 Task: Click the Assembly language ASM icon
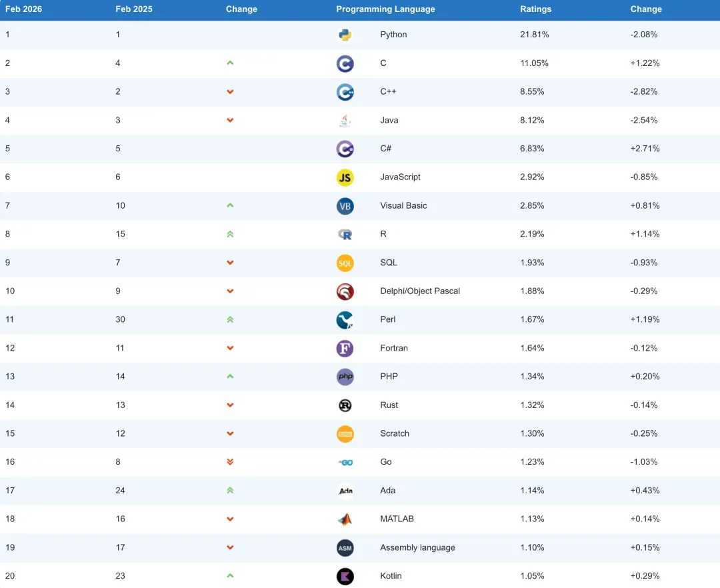coord(345,548)
